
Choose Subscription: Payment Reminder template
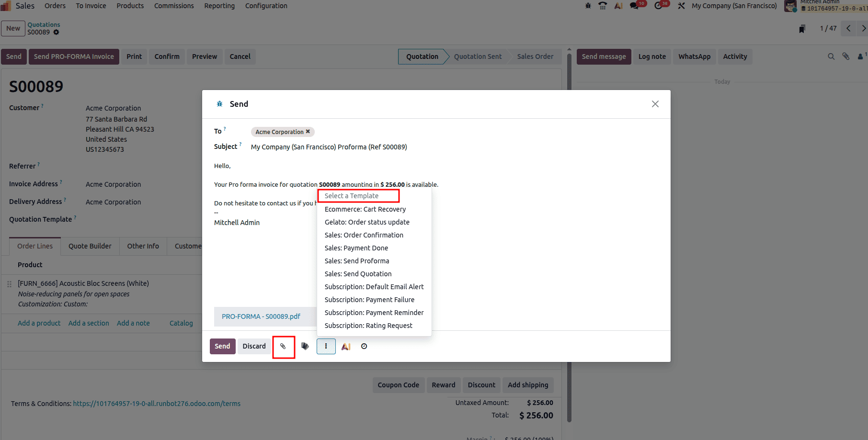[x=374, y=313]
